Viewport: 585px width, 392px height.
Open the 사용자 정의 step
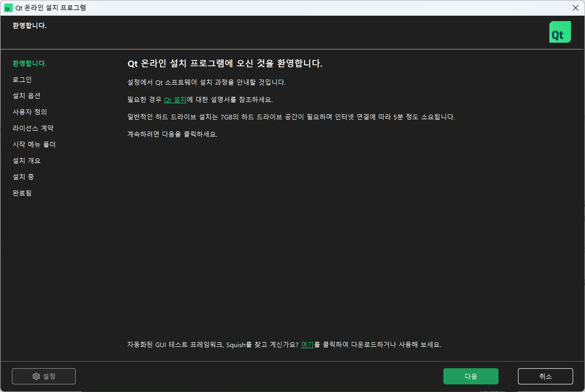(x=30, y=112)
